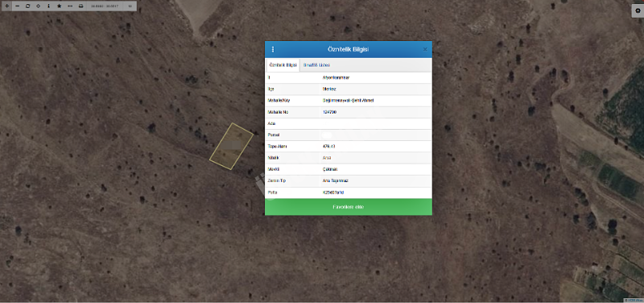Screen dimensions: 644x303
Task: Zoom in with the plus icon
Action: pyautogui.click(x=6, y=6)
